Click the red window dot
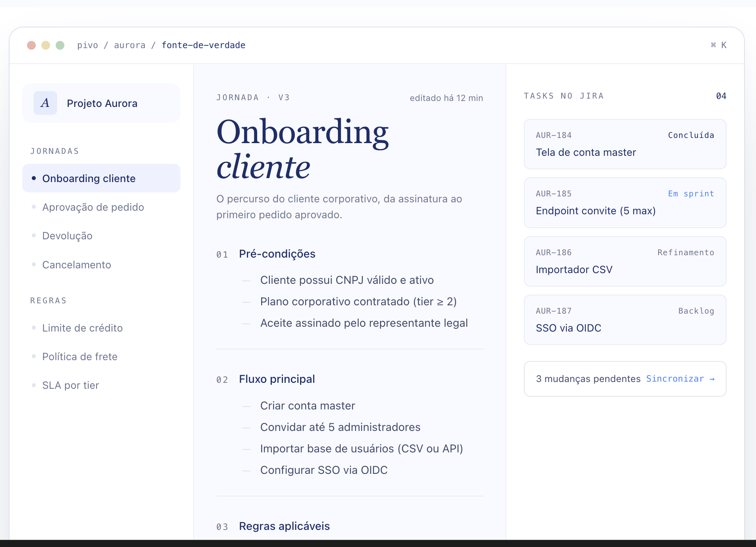 click(31, 45)
